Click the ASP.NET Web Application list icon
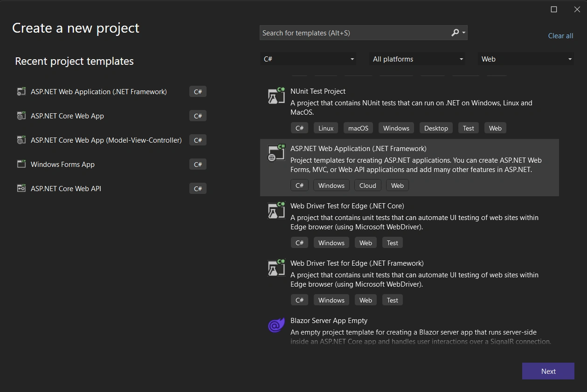 (276, 153)
